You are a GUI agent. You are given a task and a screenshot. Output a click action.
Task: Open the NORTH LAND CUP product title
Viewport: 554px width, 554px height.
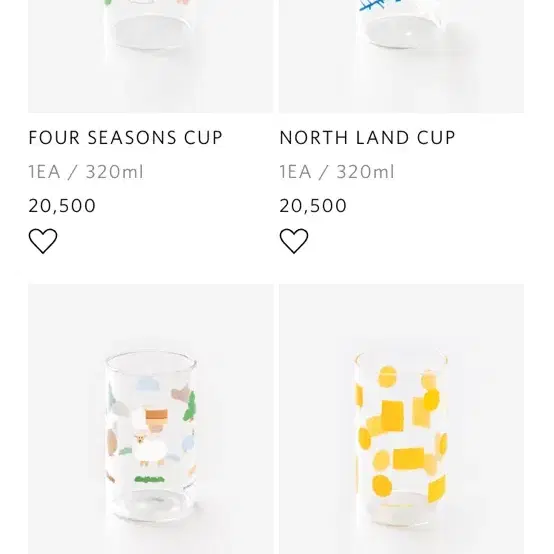367,137
